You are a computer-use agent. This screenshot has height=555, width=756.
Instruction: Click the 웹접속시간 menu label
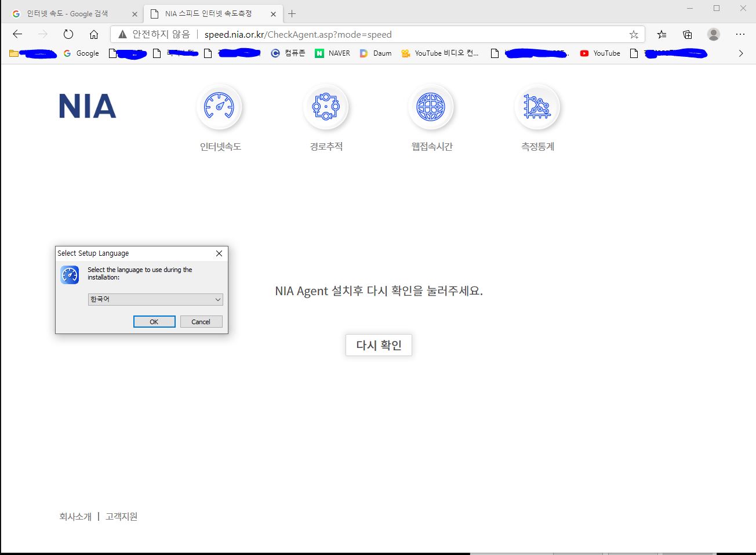432,147
